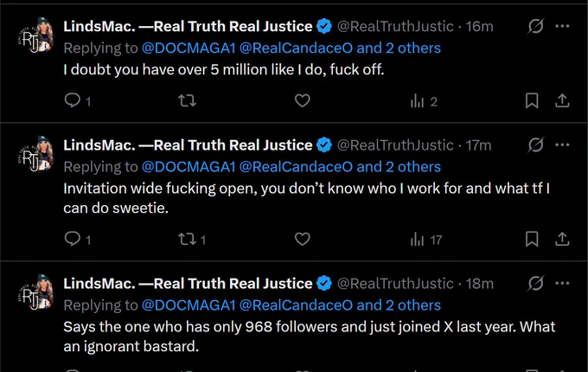
Task: Open Grok icon on the 18m tweet
Action: pos(535,284)
